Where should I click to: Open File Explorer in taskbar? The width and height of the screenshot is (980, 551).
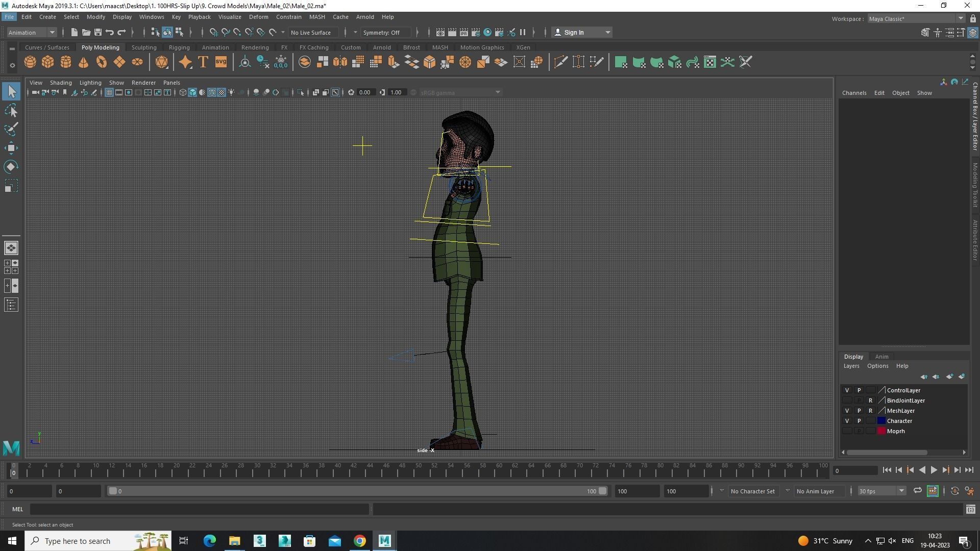(235, 541)
